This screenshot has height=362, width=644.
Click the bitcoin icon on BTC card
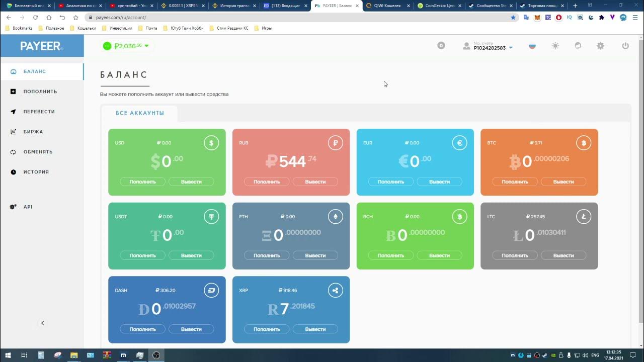584,143
